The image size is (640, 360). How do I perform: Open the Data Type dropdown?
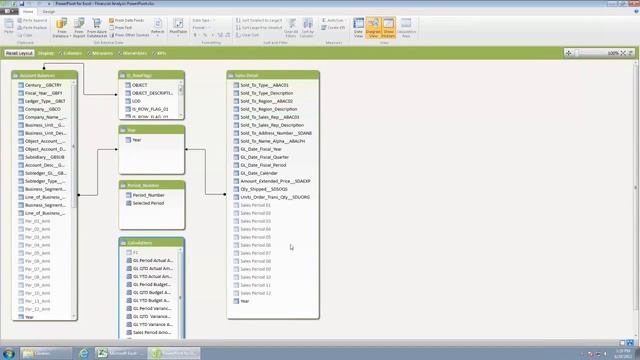tap(203, 20)
